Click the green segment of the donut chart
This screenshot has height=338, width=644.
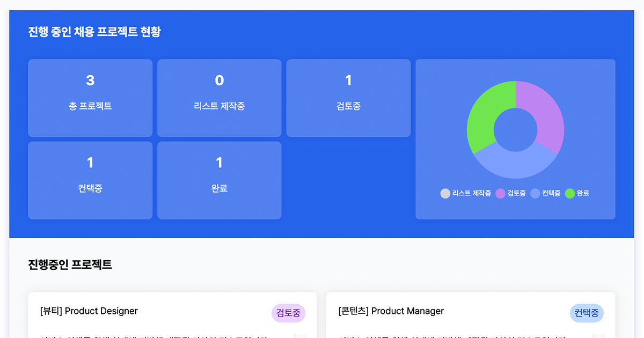(481, 115)
